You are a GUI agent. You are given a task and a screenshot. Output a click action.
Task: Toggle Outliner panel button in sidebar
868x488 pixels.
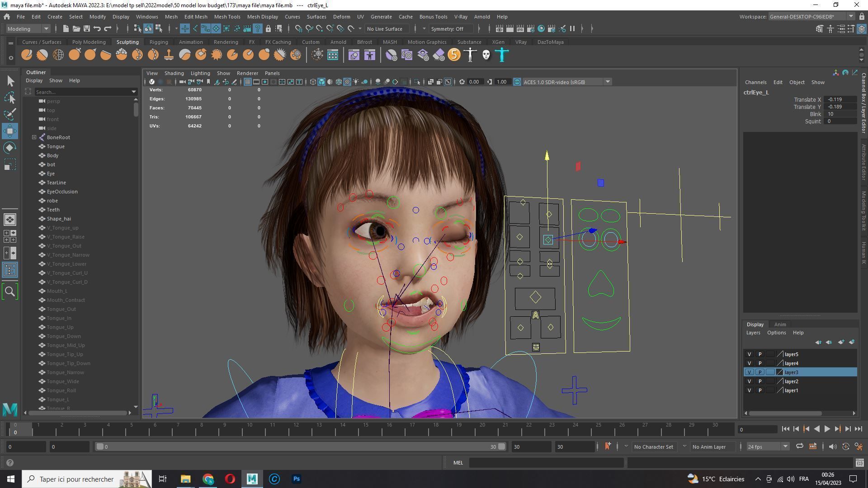point(10,270)
